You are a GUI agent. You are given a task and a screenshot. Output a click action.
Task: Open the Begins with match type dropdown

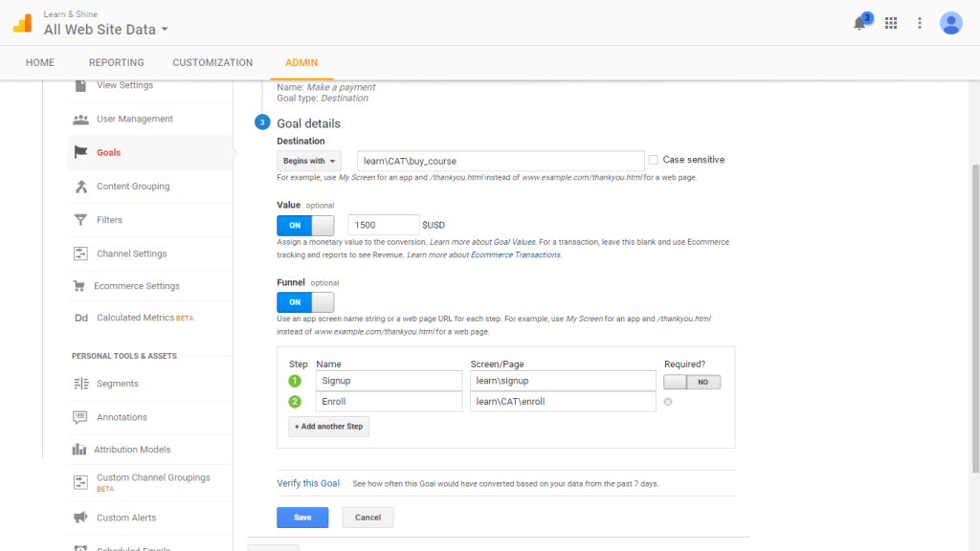(309, 161)
